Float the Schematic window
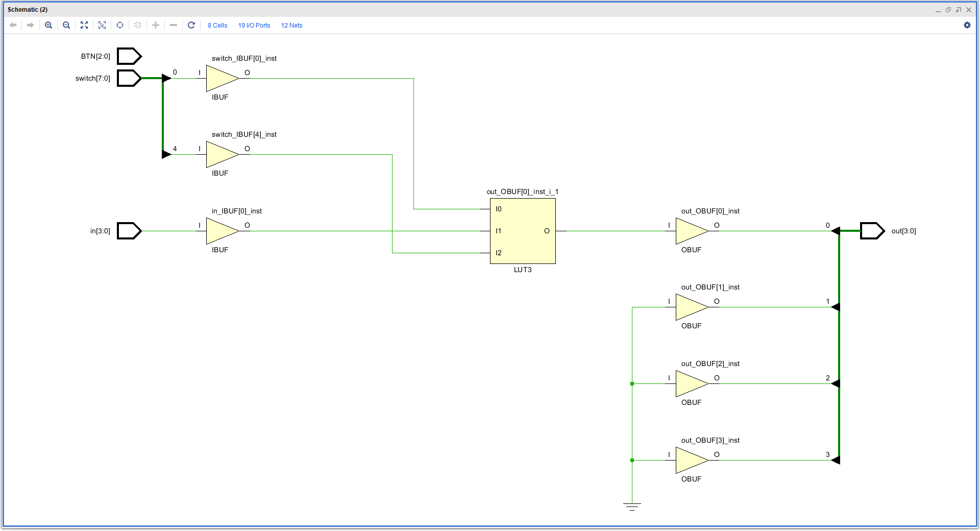The width and height of the screenshot is (980, 531). pos(959,10)
